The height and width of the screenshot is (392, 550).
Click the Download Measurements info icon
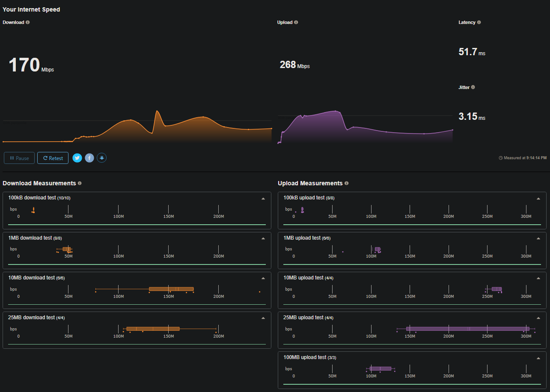tap(80, 183)
